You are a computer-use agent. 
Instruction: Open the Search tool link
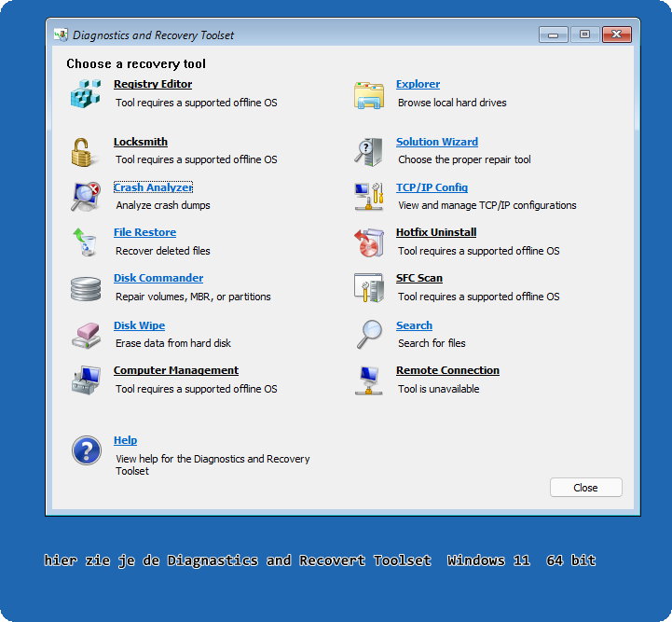tap(414, 325)
